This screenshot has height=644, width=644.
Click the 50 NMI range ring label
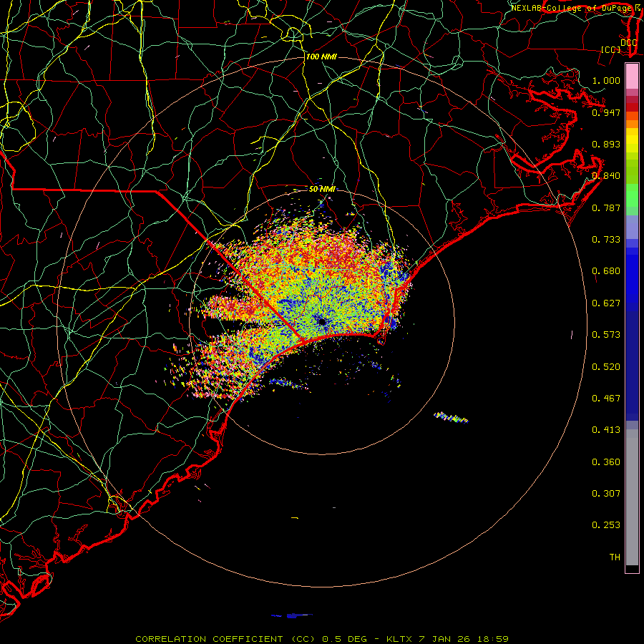coord(322,189)
